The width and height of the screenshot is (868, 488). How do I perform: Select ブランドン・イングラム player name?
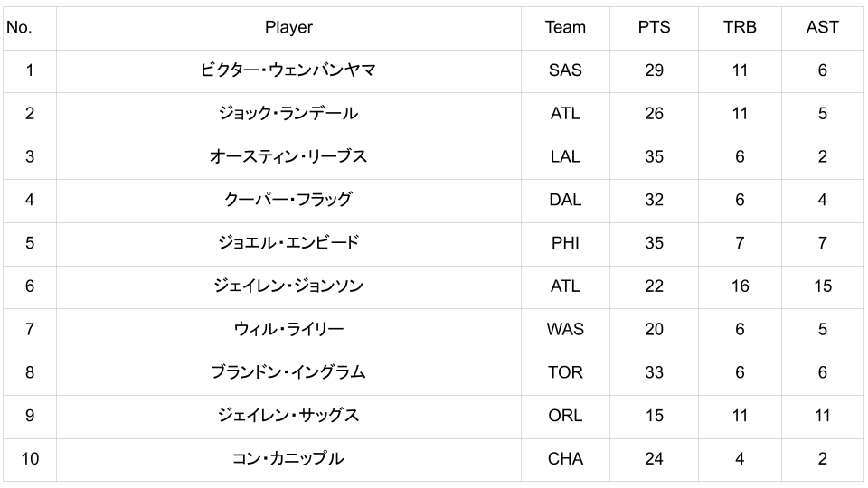click(x=288, y=372)
